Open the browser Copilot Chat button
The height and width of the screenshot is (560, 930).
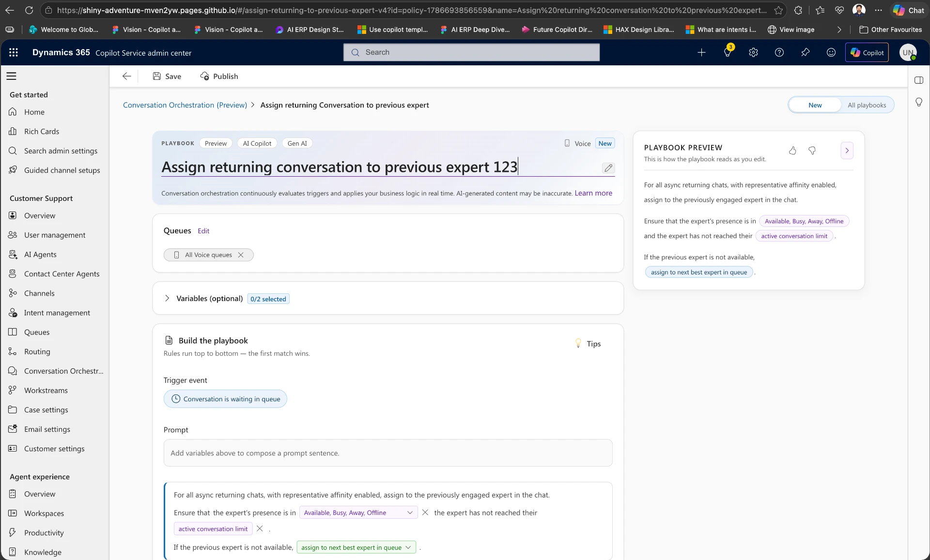pyautogui.click(x=909, y=10)
